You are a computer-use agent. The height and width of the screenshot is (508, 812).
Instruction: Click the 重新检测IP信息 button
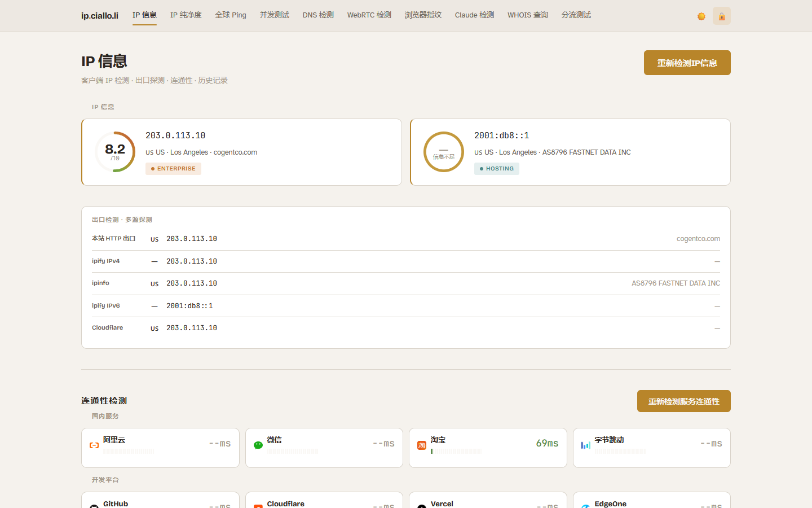(687, 63)
